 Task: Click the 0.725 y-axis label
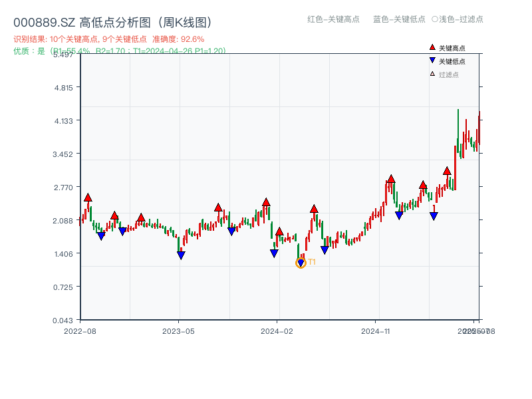pyautogui.click(x=63, y=287)
